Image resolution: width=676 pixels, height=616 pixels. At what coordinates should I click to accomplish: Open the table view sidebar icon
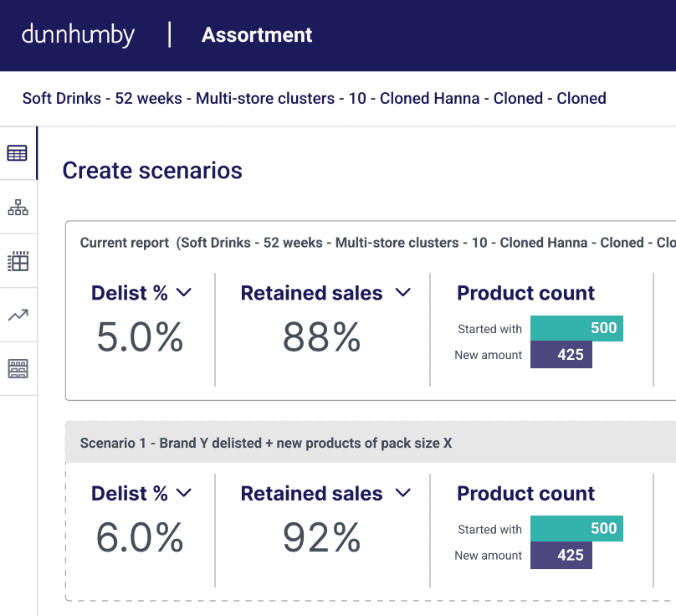coord(17,153)
